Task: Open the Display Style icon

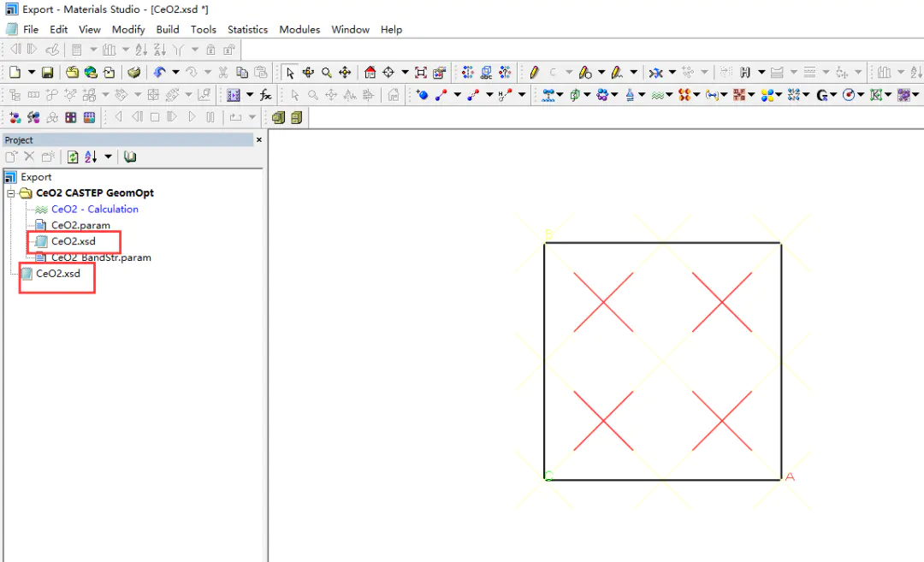Action: 440,73
